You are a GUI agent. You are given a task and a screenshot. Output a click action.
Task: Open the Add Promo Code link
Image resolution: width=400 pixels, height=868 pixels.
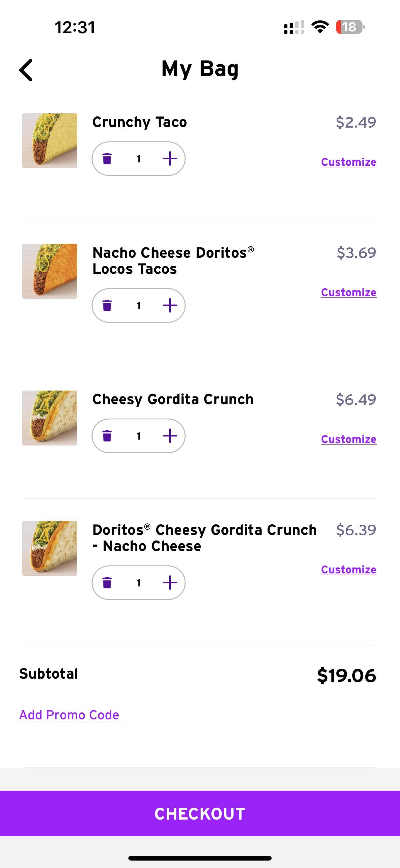(x=69, y=715)
